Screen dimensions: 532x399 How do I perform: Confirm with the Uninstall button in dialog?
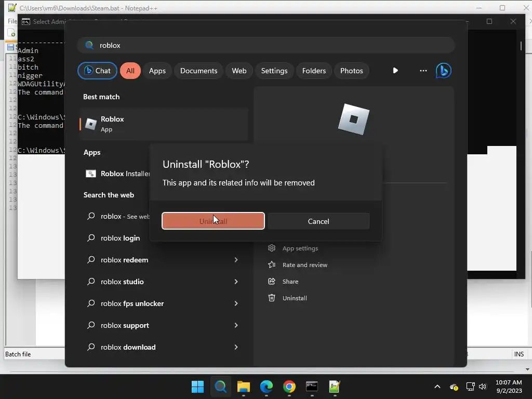(213, 221)
